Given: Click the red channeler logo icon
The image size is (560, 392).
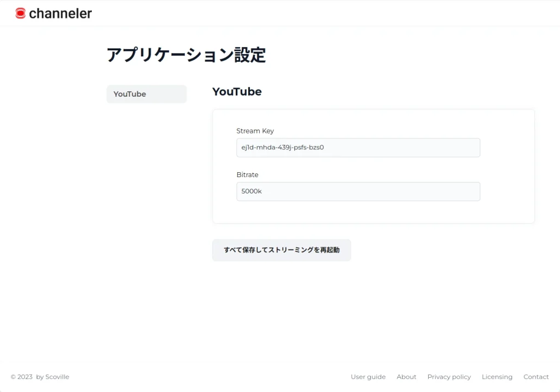Looking at the screenshot, I should point(20,14).
